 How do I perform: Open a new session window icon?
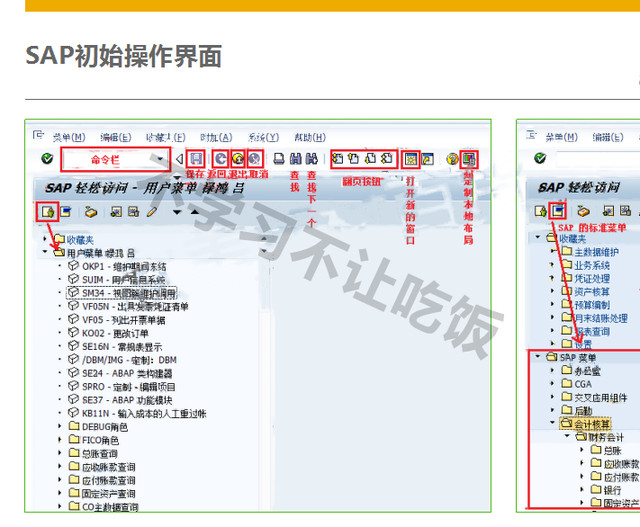click(411, 158)
